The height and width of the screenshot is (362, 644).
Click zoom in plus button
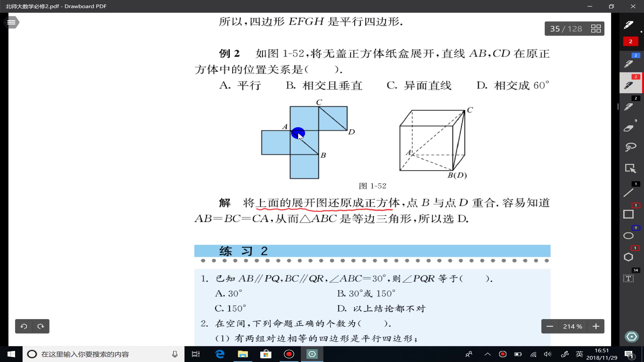(x=596, y=326)
